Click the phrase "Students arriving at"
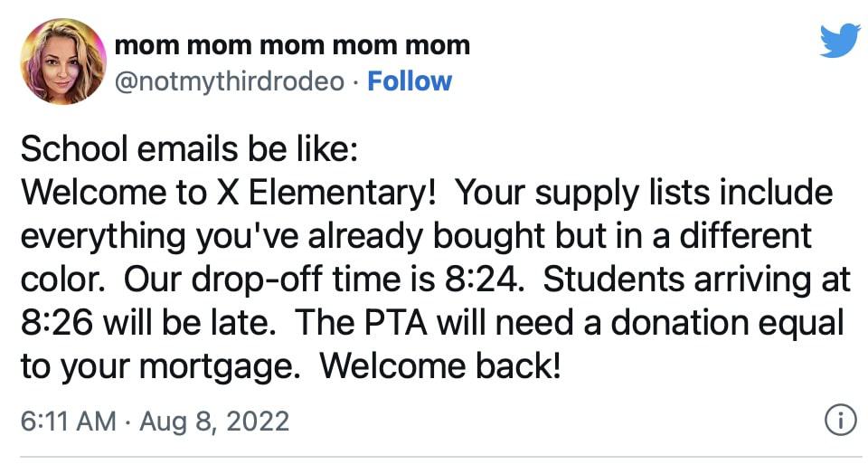The image size is (868, 474). (696, 280)
